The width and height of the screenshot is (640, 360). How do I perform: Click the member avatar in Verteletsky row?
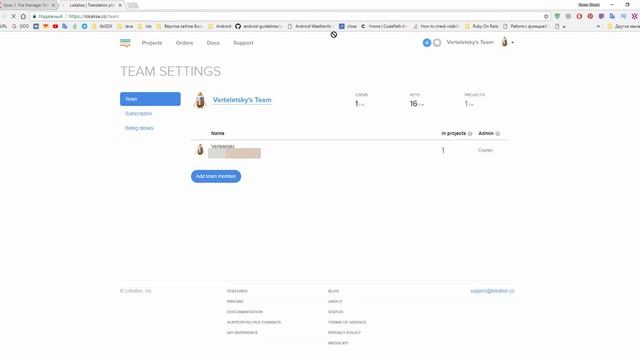[x=200, y=150]
